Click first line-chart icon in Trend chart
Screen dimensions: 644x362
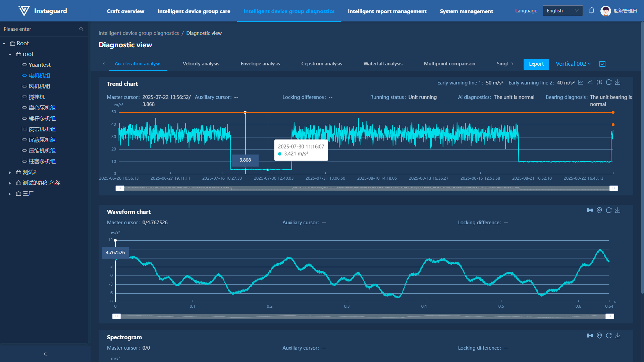[x=581, y=82]
